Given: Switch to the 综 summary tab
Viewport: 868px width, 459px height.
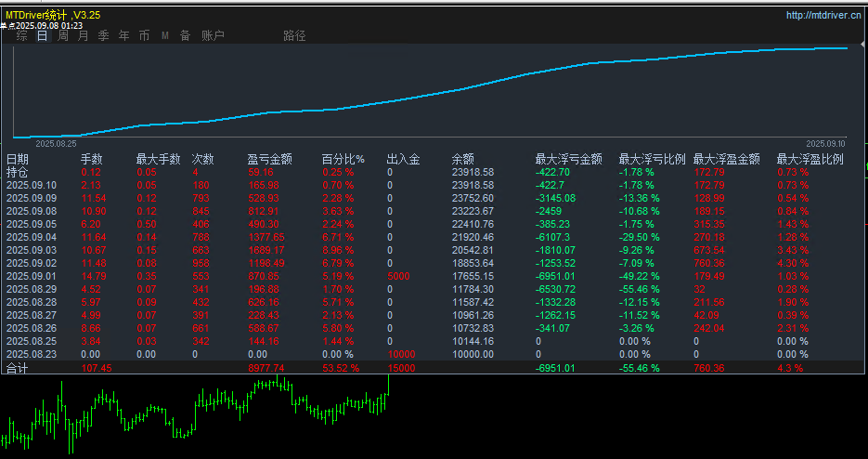Looking at the screenshot, I should click(x=22, y=36).
